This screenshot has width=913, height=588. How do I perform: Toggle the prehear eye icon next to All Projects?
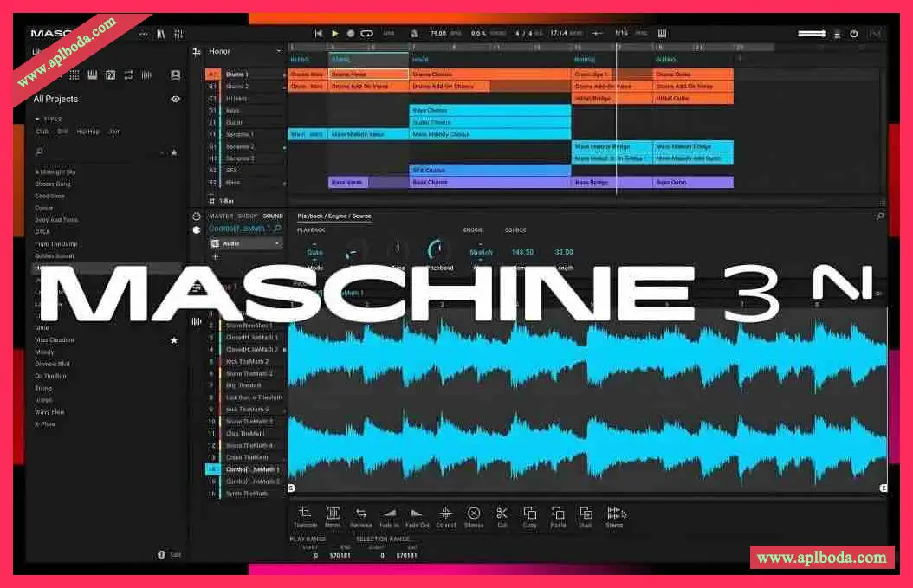pos(175,100)
